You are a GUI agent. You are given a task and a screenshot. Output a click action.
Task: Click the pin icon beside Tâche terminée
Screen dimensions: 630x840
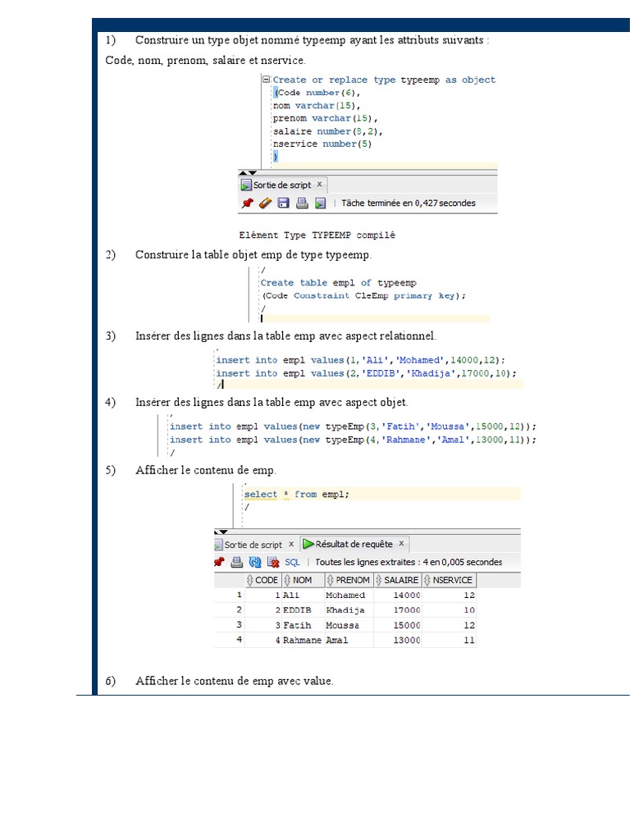click(247, 203)
